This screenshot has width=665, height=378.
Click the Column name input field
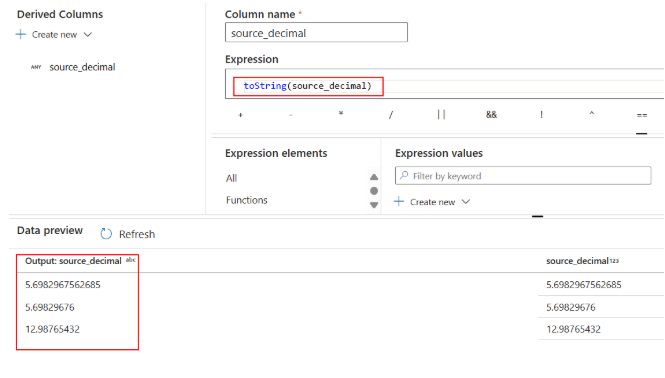(316, 33)
